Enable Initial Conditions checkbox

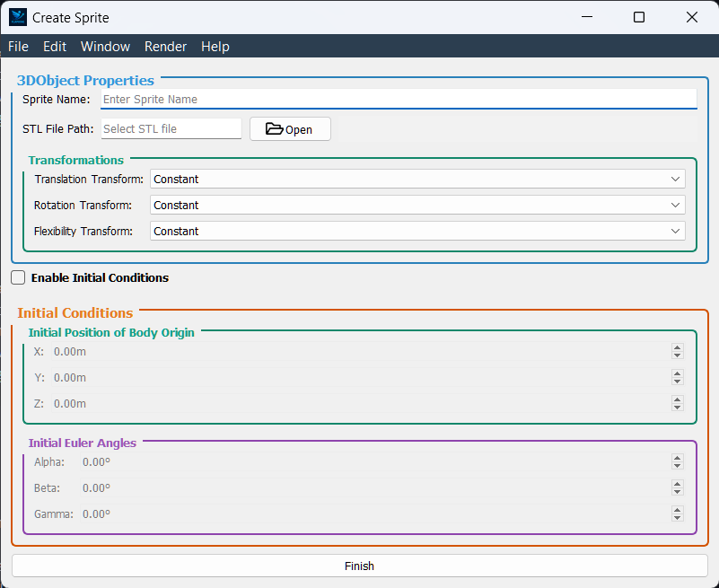[18, 277]
